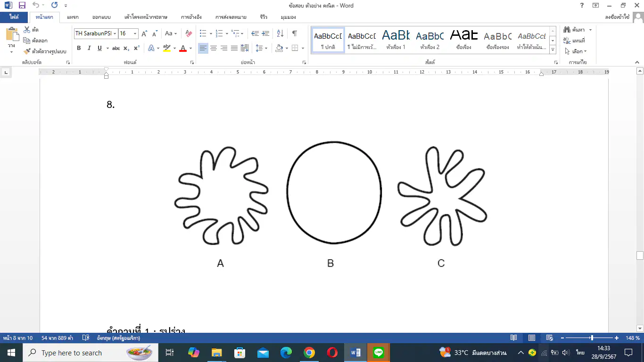Click the Redo/Repeat icon in title bar
Image resolution: width=644 pixels, height=362 pixels.
pos(54,6)
